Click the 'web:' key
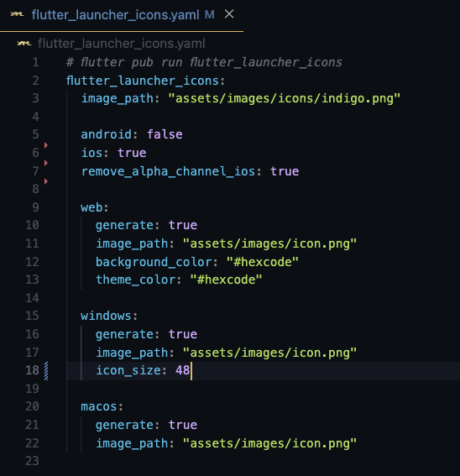460x476 pixels. [x=94, y=207]
